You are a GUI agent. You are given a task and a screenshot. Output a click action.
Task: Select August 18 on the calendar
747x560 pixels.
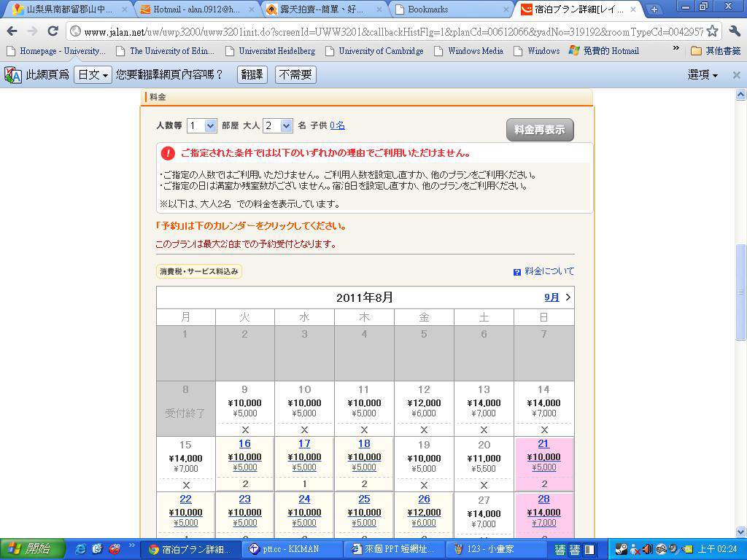[365, 463]
